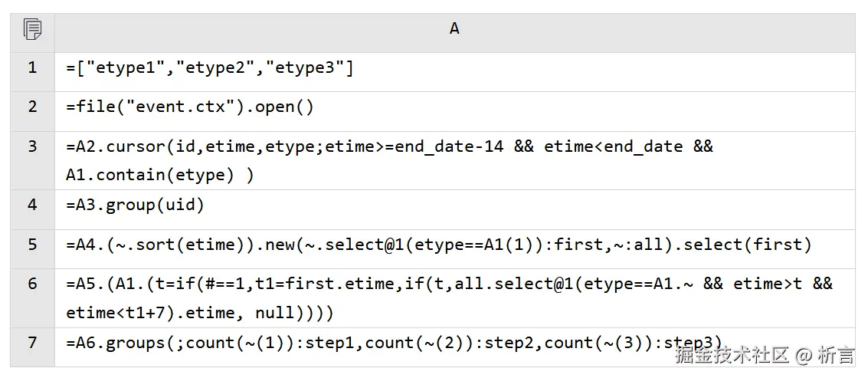868x378 pixels.
Task: Click the "etype3" text in row 1
Action: tap(304, 68)
